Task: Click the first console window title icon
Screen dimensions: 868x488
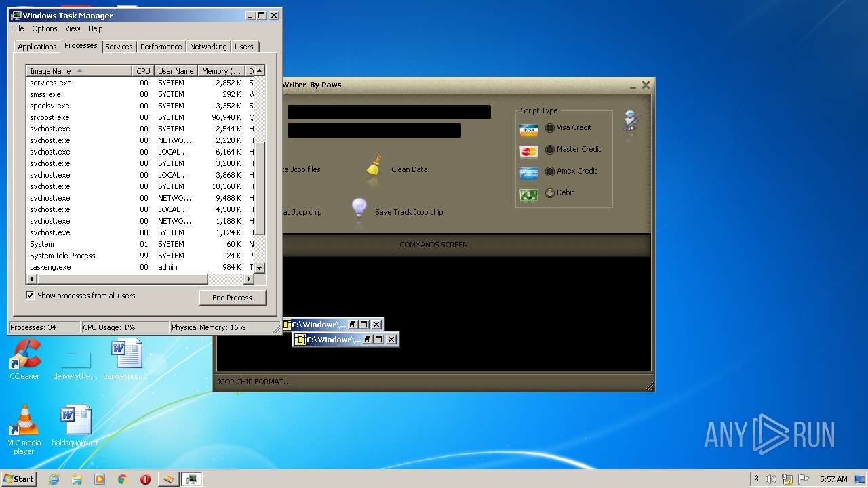Action: 288,325
